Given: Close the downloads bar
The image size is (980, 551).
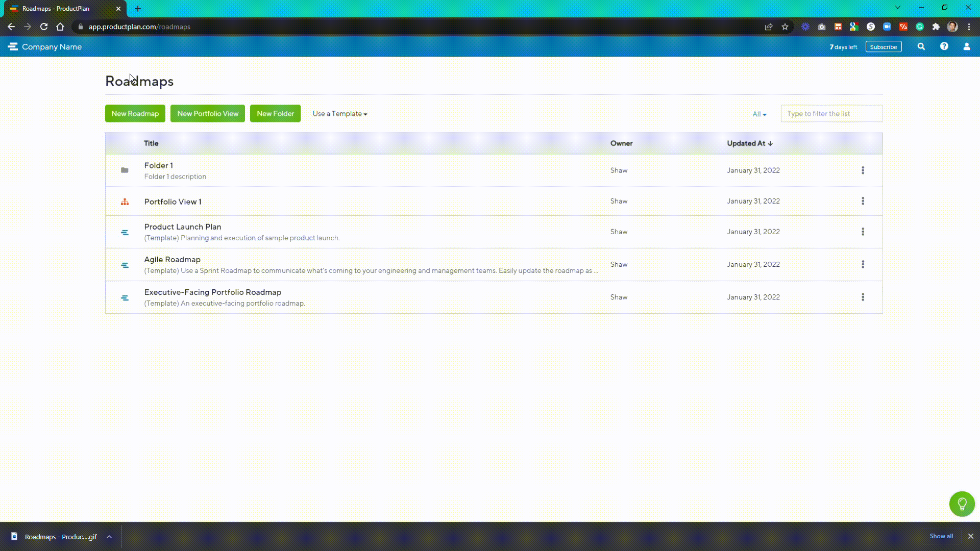Looking at the screenshot, I should (x=971, y=536).
